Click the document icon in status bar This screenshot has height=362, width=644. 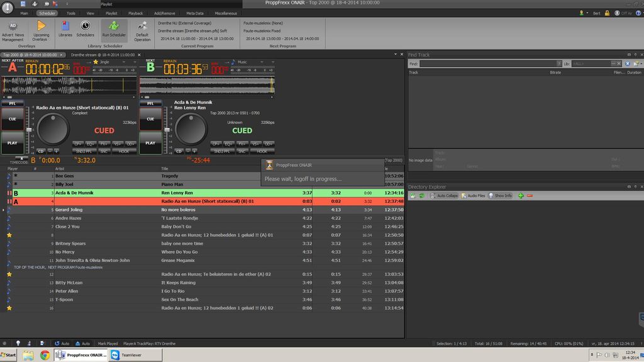coord(42,343)
